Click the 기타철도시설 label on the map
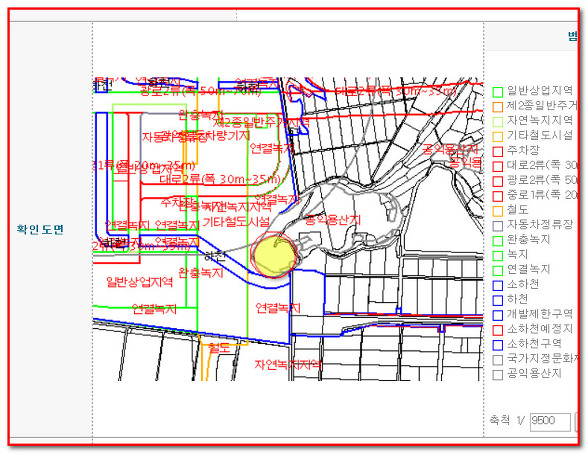588x454 pixels. tap(236, 222)
